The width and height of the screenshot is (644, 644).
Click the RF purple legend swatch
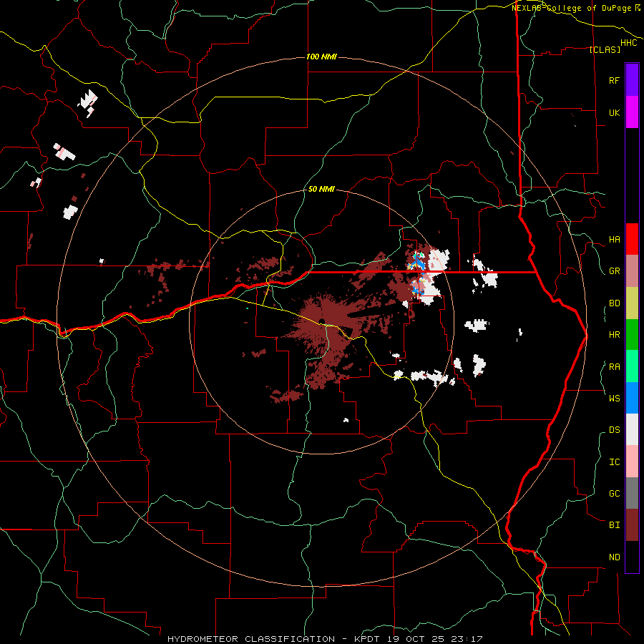click(x=632, y=80)
